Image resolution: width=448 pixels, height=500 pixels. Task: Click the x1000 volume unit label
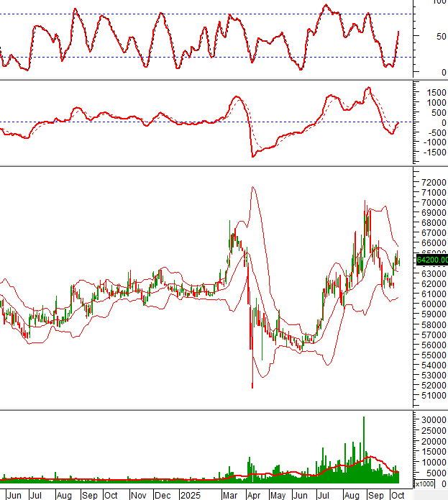tap(424, 484)
